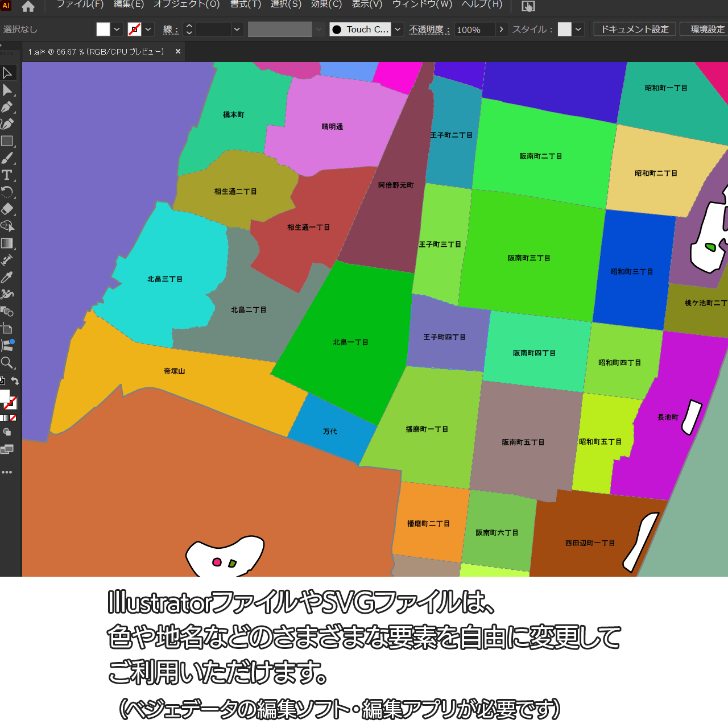Open the オブジェクト(O) menu
728x728 pixels.
[187, 5]
